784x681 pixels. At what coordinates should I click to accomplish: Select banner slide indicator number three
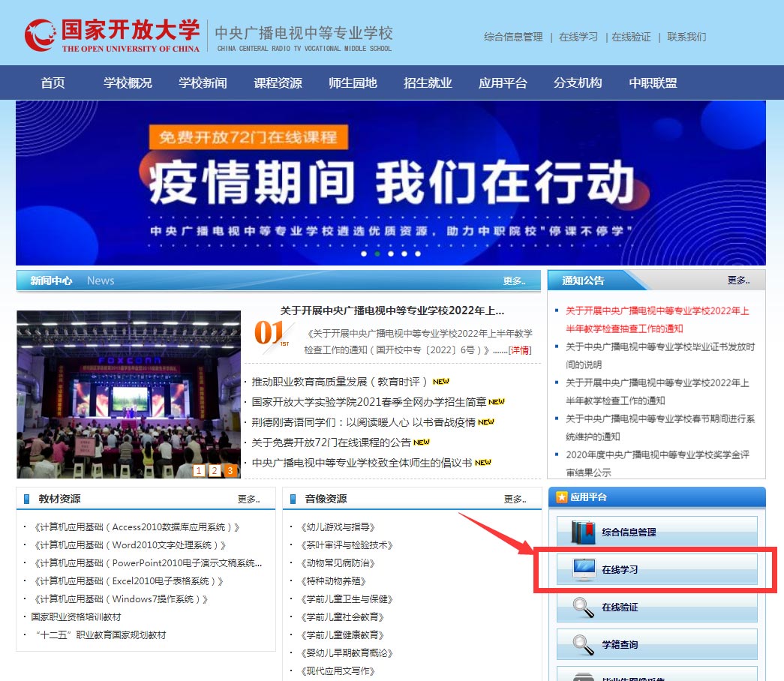(x=390, y=253)
